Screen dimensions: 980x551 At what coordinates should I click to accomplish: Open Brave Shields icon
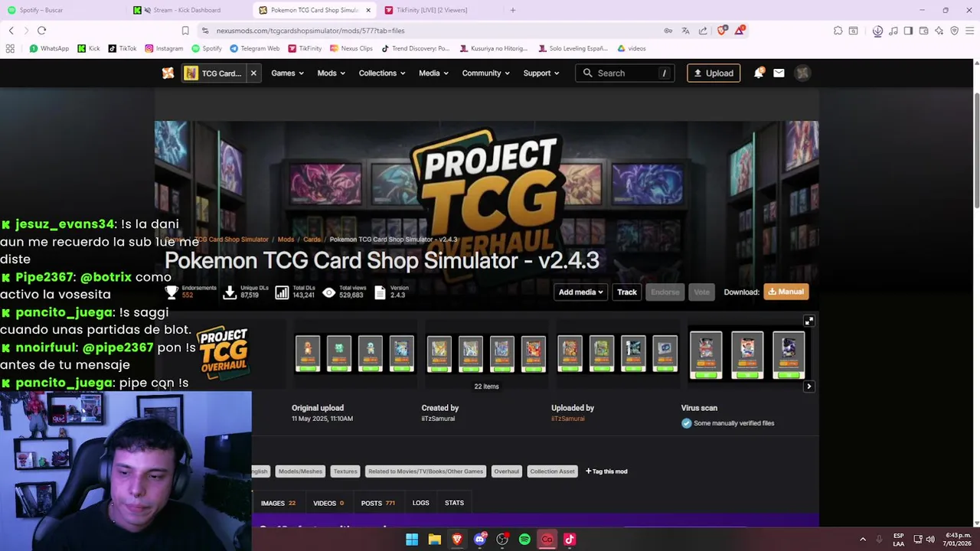coord(722,31)
